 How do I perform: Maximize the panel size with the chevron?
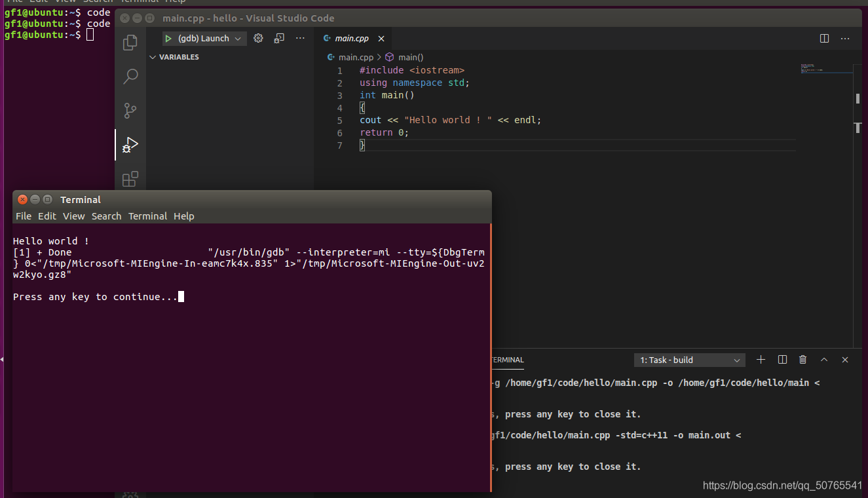(824, 360)
